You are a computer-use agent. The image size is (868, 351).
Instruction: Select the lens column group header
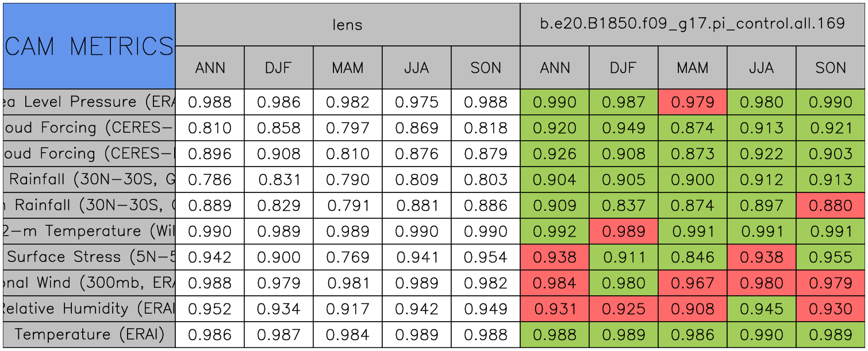coord(347,24)
